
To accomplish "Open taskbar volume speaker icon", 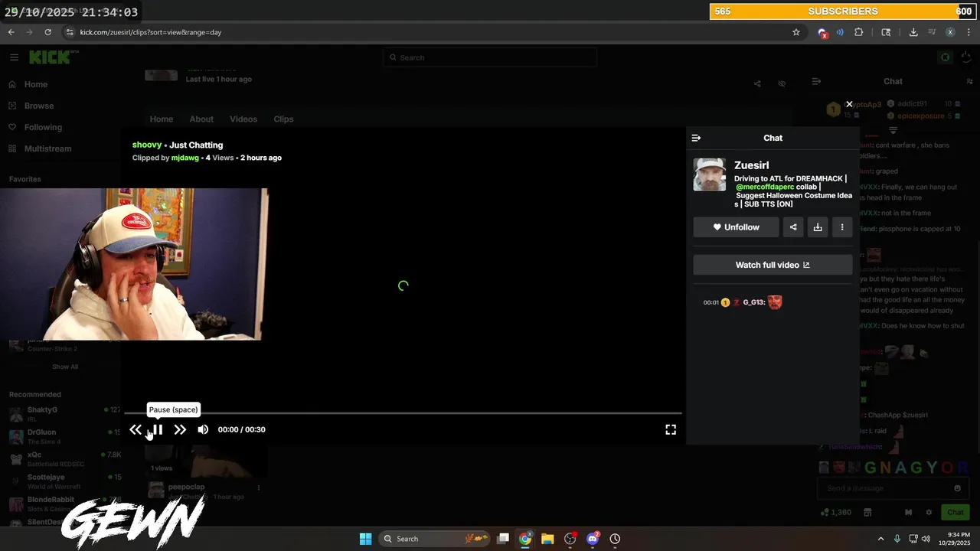I will [x=926, y=539].
